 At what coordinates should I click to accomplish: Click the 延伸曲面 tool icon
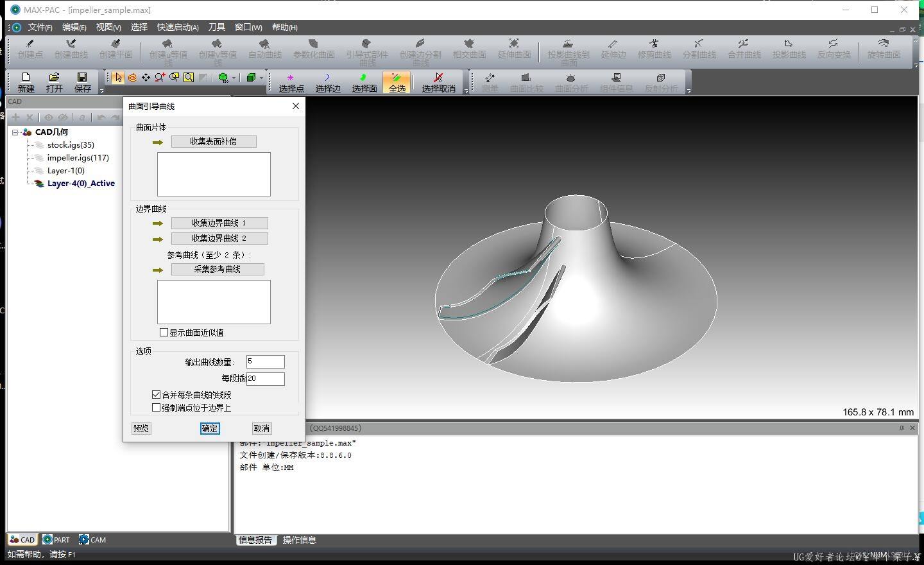click(514, 44)
